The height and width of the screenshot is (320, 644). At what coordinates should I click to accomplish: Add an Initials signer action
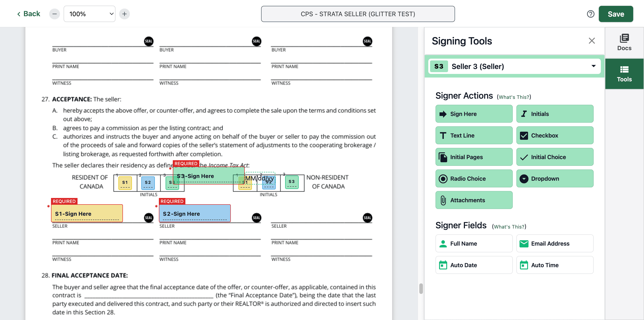pos(555,114)
